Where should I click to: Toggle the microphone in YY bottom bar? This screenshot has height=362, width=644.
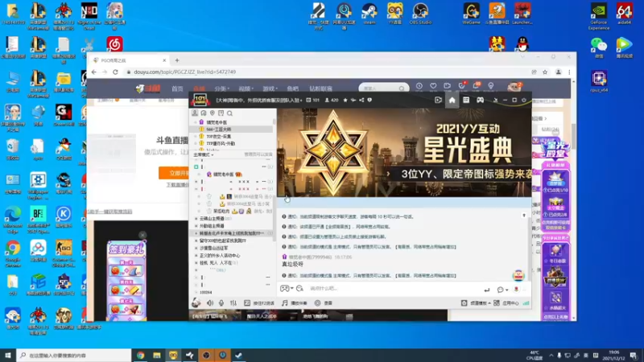pos(221,303)
